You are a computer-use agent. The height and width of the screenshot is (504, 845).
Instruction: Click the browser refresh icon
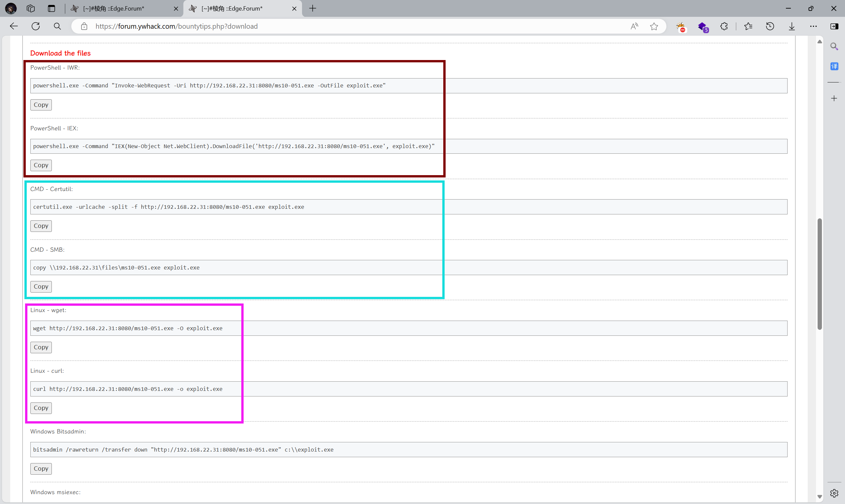click(36, 26)
